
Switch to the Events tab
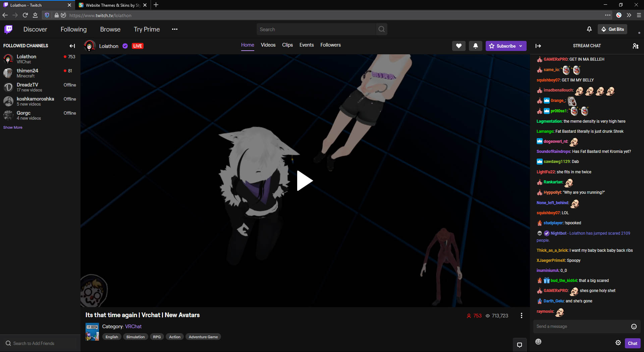pos(307,45)
